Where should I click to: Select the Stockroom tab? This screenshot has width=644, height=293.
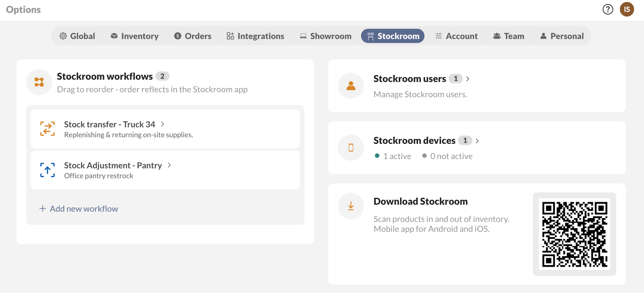(x=393, y=36)
